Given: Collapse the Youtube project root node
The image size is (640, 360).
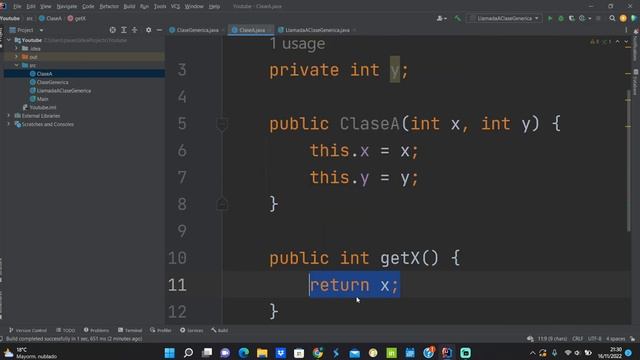Looking at the screenshot, I should click(9, 40).
